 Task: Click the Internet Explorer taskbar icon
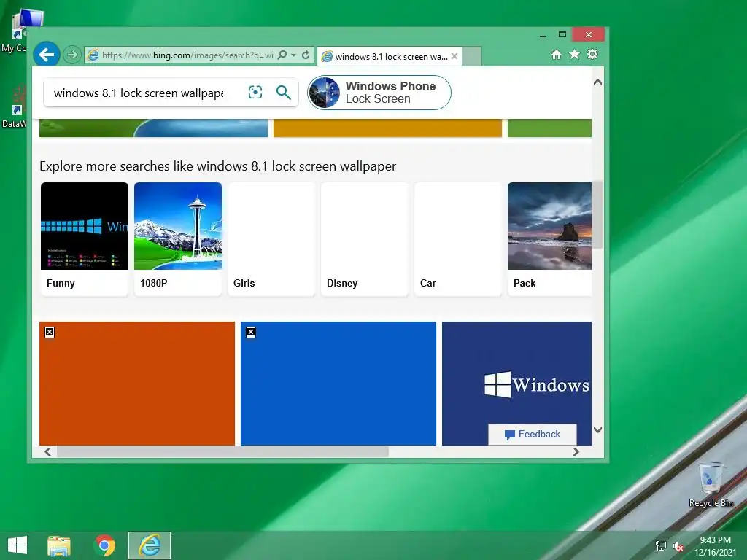click(149, 545)
